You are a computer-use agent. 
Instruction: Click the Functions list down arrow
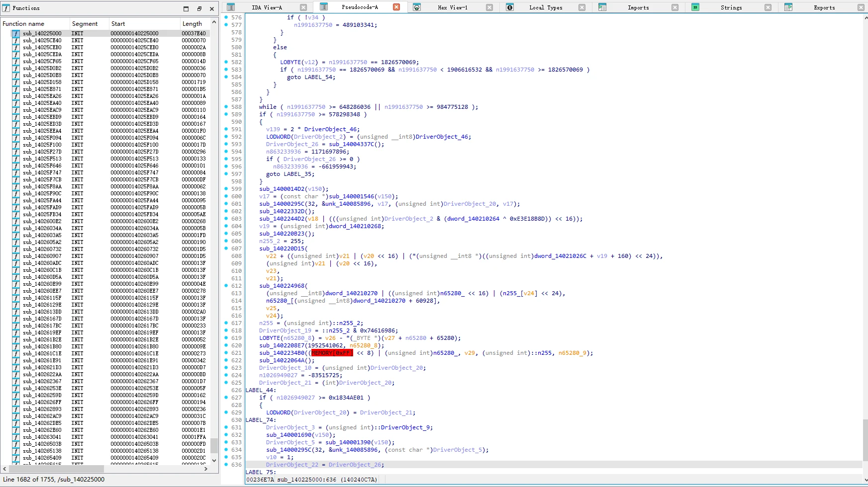[x=214, y=460]
